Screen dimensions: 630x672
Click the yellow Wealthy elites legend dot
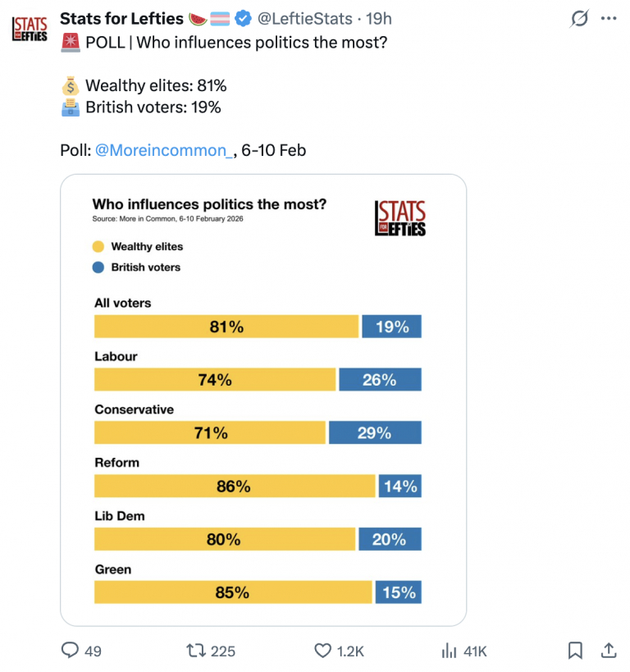98,246
